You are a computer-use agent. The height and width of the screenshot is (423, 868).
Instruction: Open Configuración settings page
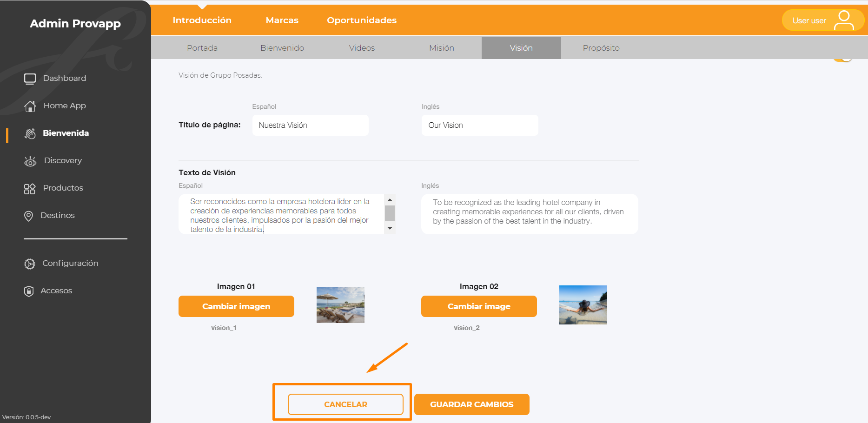(70, 263)
